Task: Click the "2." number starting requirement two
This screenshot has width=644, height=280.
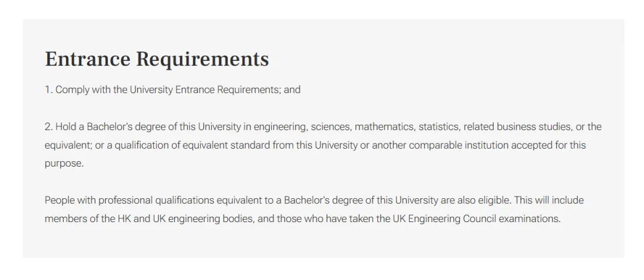Action: 49,127
